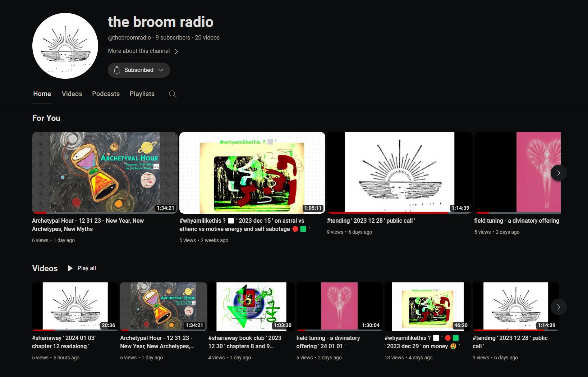588x377 pixels.
Task: Select the Playlists tab
Action: tap(142, 94)
